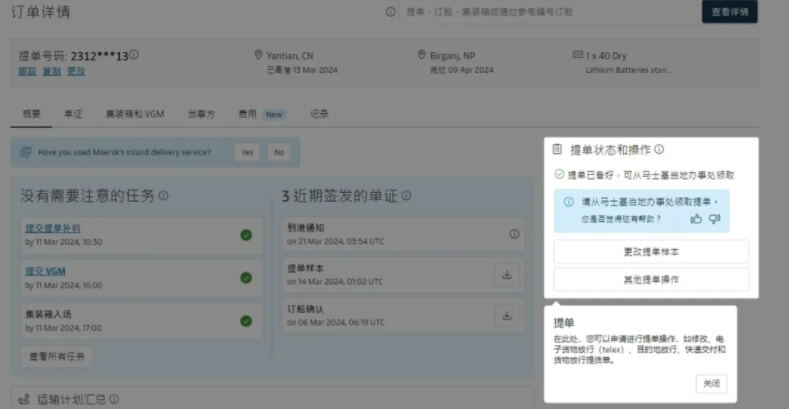Click the clipboard icon beside 提单状态和操作
The height and width of the screenshot is (409, 789).
point(557,149)
